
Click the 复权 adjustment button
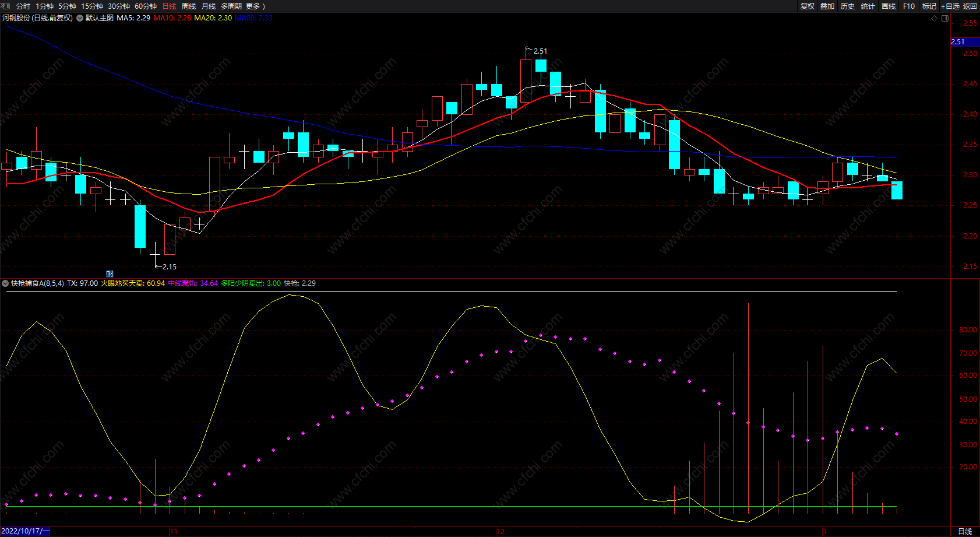pyautogui.click(x=807, y=6)
